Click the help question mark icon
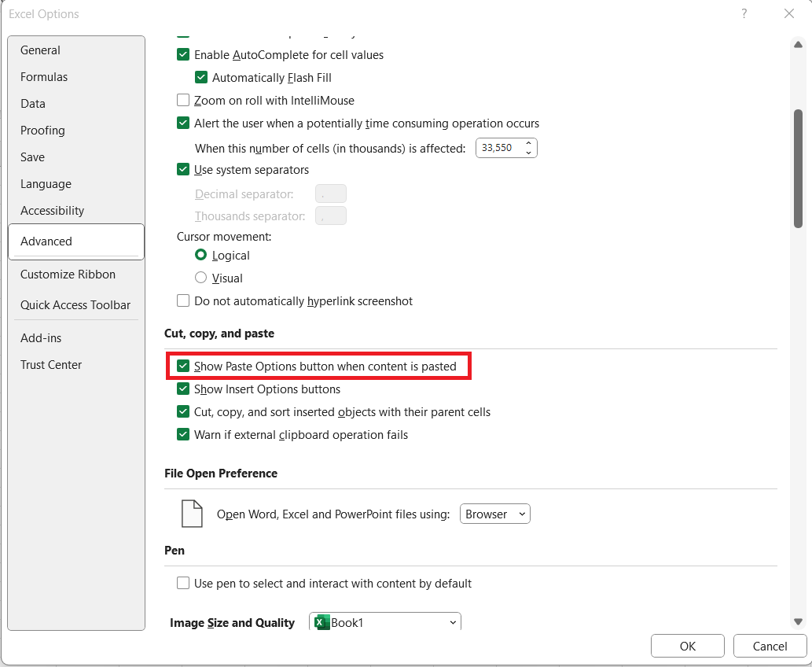The height and width of the screenshot is (667, 812). click(x=744, y=13)
